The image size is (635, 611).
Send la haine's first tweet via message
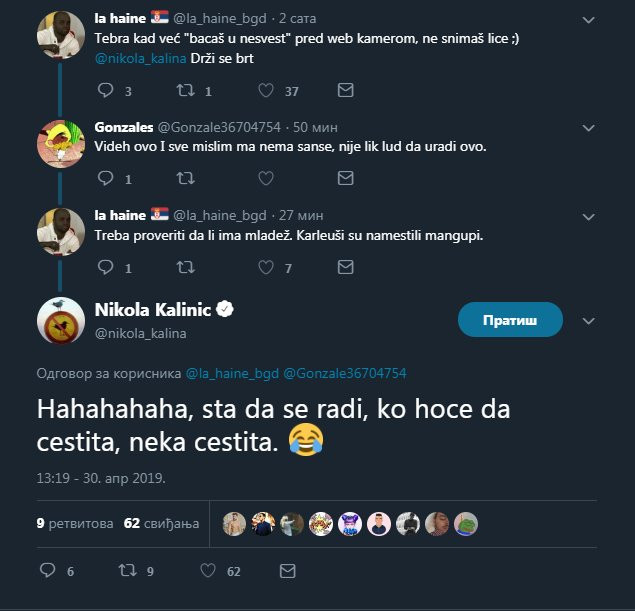345,91
